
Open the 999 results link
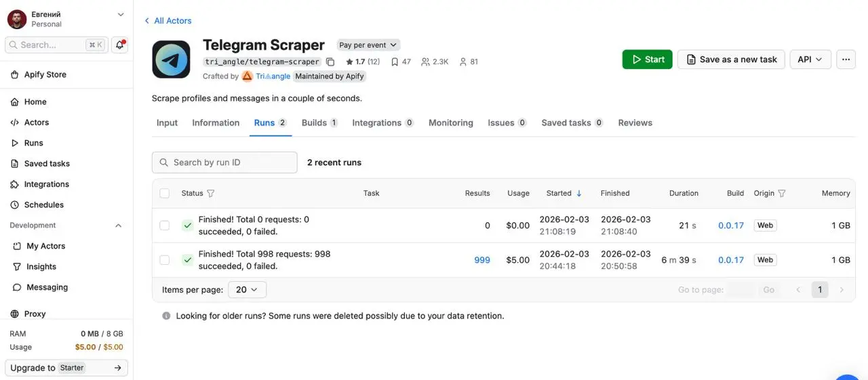click(x=482, y=260)
